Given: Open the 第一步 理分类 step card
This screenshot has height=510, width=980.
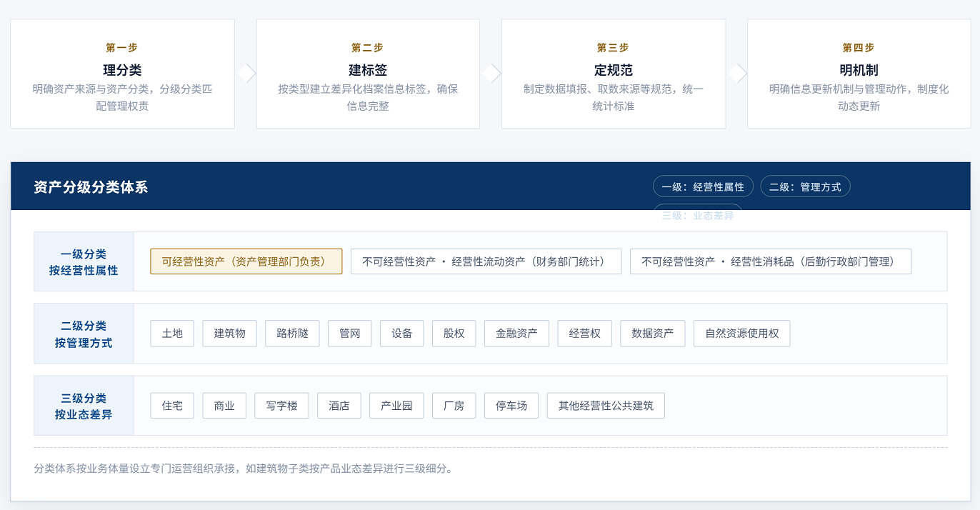Looking at the screenshot, I should click(x=122, y=74).
